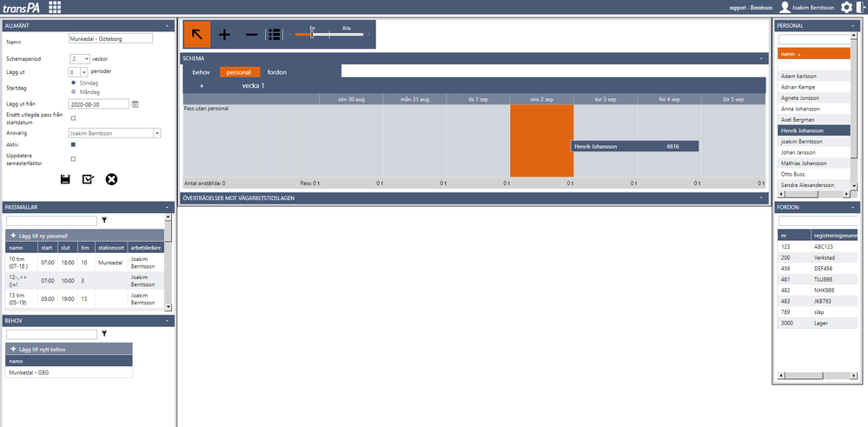Open the Lägg ut perioder dropdown
The width and height of the screenshot is (868, 427).
click(84, 72)
